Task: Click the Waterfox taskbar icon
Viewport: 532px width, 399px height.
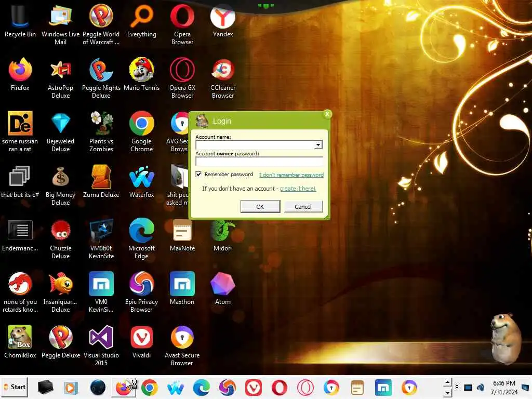Action: tap(176, 388)
